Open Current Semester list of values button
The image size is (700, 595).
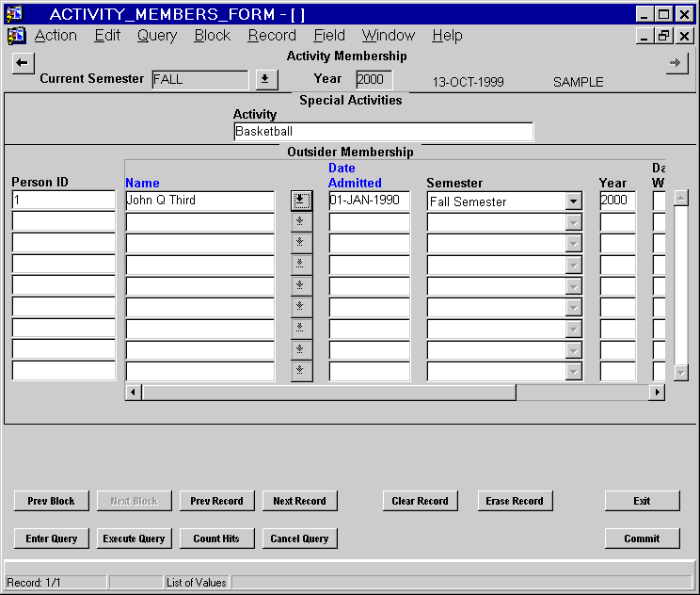coord(266,80)
